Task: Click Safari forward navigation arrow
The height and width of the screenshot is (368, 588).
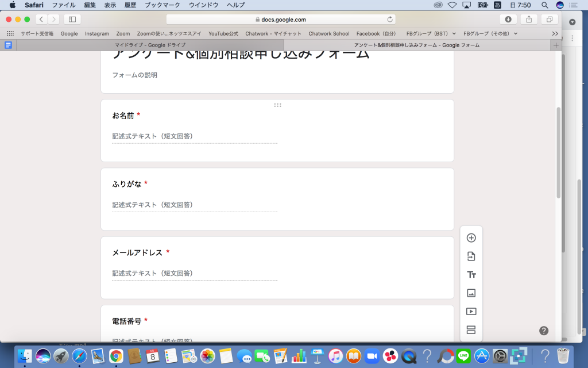Action: click(53, 19)
